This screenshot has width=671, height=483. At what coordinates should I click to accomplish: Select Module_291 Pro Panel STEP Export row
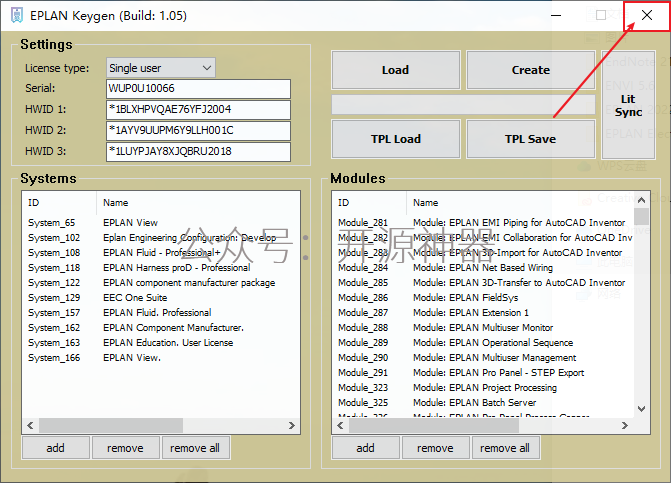(483, 372)
